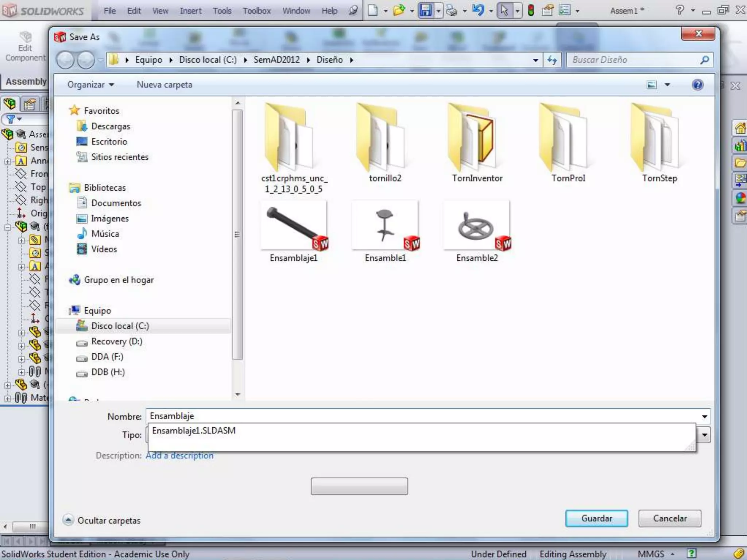Click the Guardar button
The height and width of the screenshot is (560, 747).
(x=596, y=518)
